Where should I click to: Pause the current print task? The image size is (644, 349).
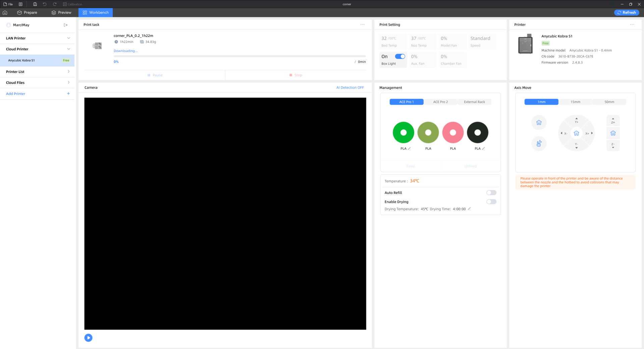tap(155, 75)
